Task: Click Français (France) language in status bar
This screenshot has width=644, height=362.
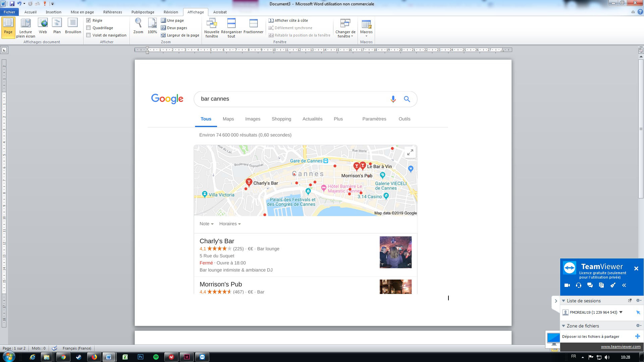Action: 77,348
